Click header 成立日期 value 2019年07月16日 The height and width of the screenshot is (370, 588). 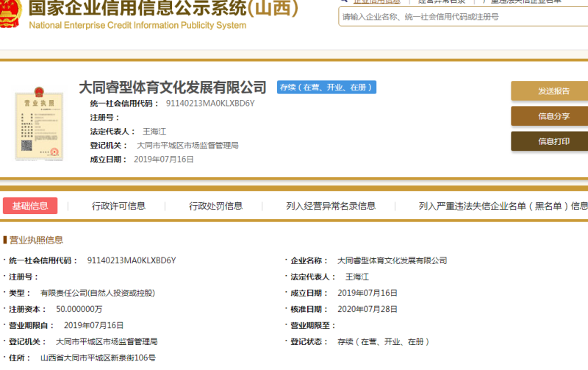click(x=164, y=160)
